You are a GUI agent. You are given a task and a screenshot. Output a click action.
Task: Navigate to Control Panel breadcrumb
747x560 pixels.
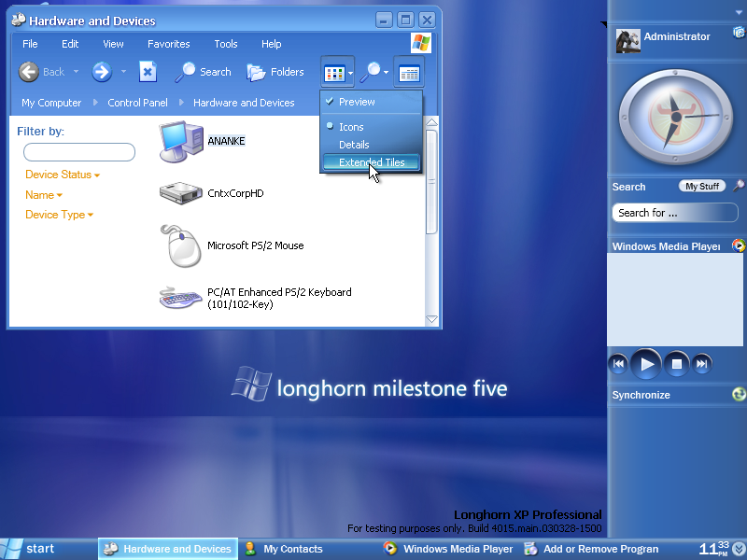(x=137, y=103)
